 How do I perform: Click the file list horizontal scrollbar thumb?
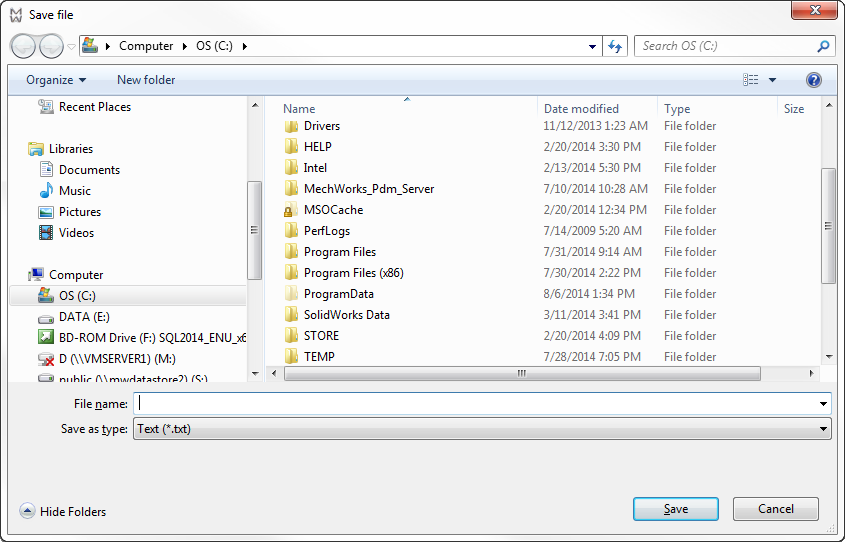522,373
